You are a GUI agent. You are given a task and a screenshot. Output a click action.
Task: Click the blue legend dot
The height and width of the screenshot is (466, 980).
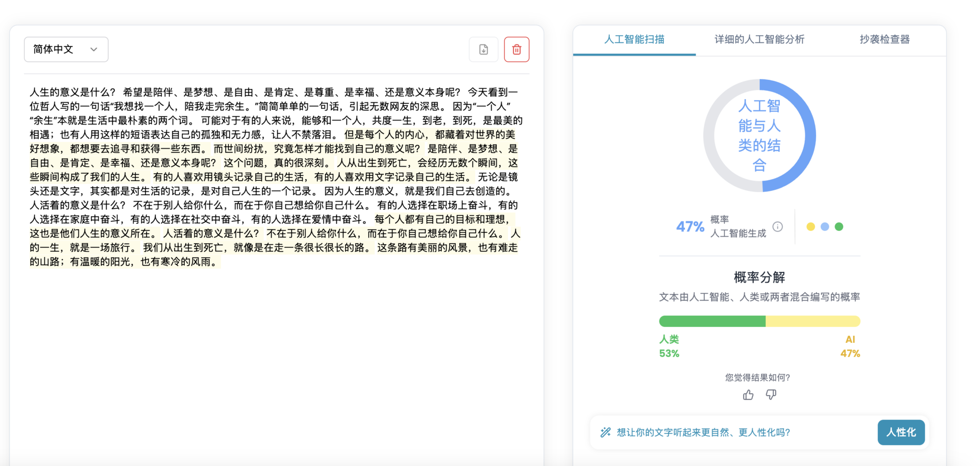[825, 227]
